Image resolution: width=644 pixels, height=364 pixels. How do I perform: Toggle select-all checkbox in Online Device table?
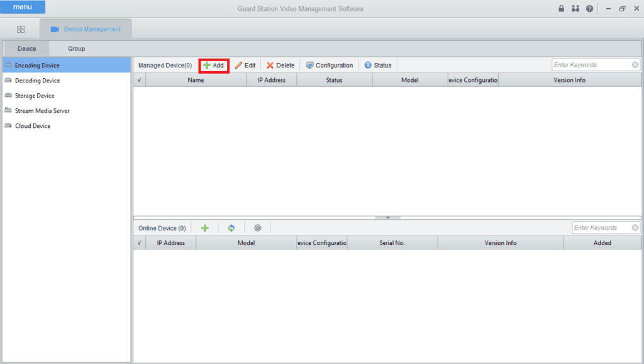pyautogui.click(x=139, y=243)
